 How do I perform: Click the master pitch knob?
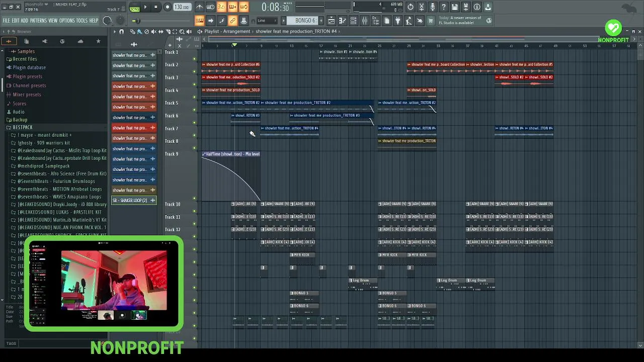[x=120, y=21]
